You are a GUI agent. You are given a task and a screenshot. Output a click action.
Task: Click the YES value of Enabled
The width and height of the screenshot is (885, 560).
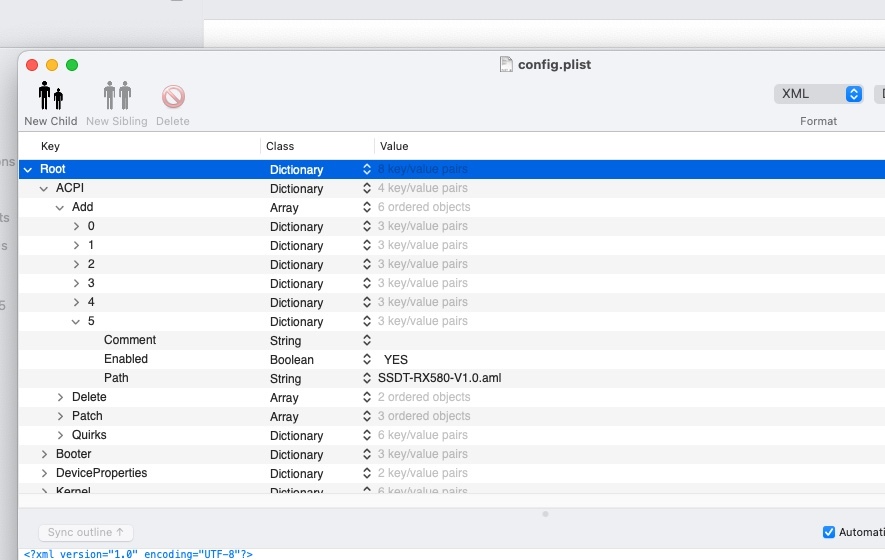click(x=396, y=360)
